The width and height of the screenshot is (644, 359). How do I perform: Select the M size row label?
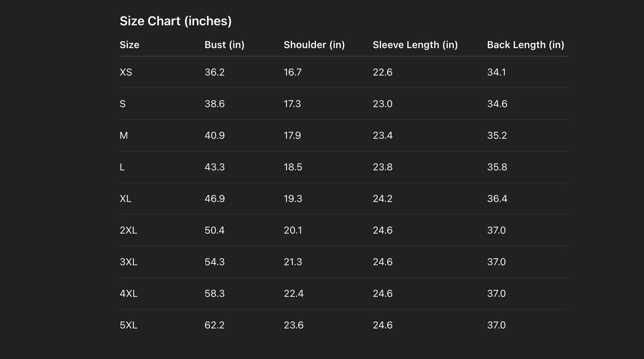point(123,135)
